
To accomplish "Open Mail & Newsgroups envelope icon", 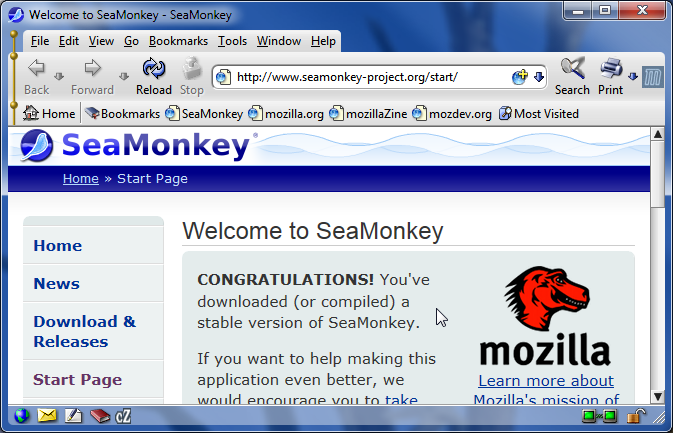I will click(x=47, y=415).
